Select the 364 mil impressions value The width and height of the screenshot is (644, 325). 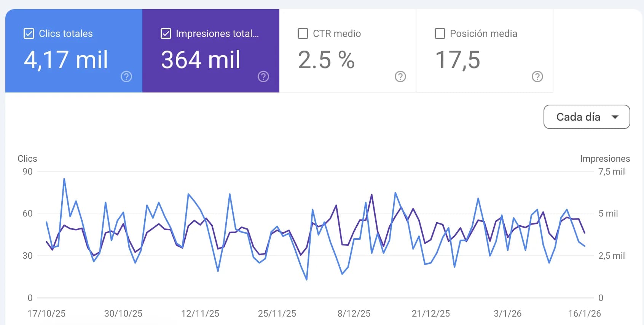201,60
